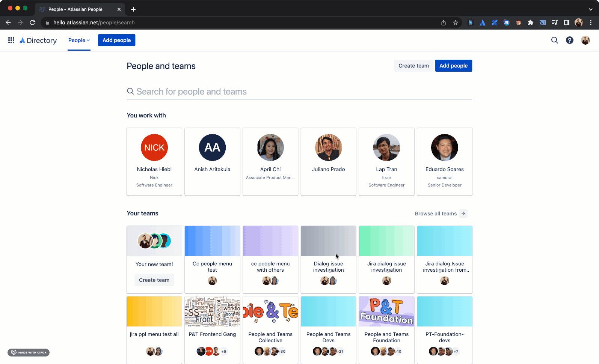Open Nicholas Hiebl's profile card
Viewport: 599px width, 364px height.
pos(154,162)
